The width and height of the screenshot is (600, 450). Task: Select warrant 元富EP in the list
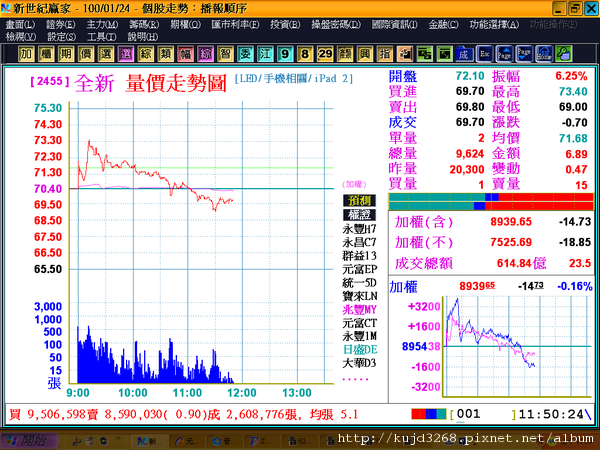pyautogui.click(x=359, y=269)
